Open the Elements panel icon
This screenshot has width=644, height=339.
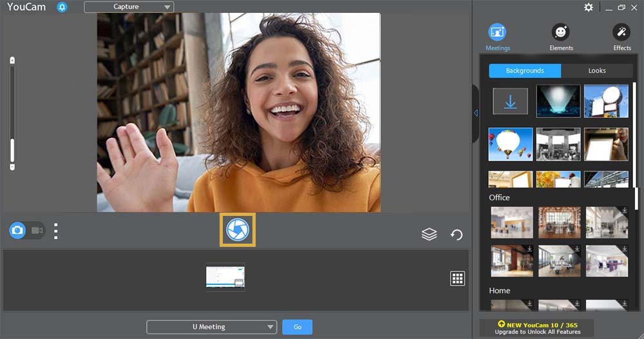click(x=560, y=32)
